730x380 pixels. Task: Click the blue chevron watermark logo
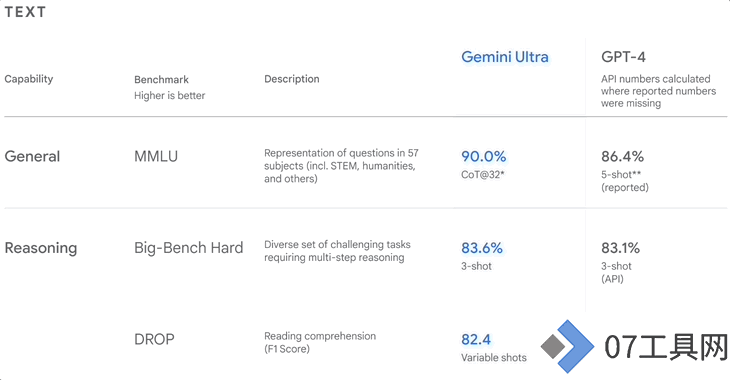pyautogui.click(x=575, y=346)
